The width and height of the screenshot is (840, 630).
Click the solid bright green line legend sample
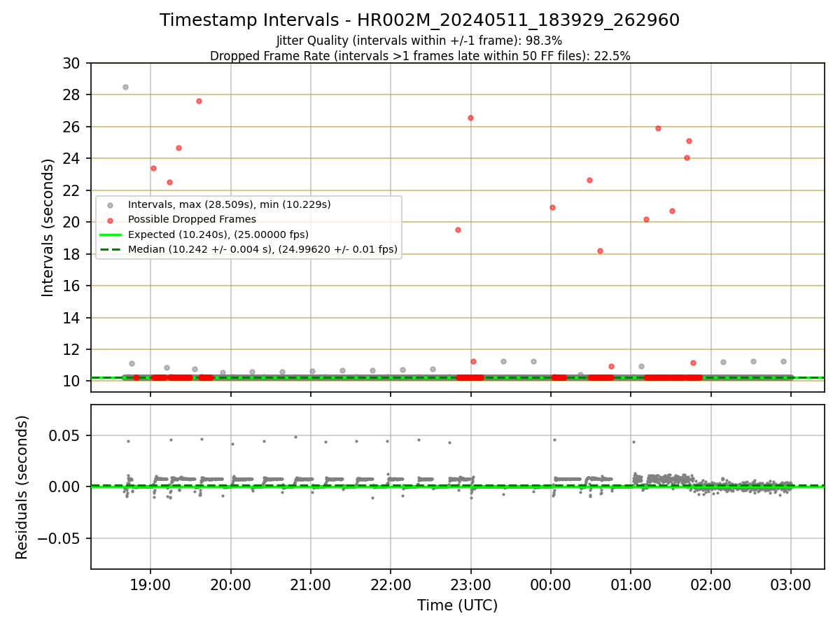[x=110, y=234]
